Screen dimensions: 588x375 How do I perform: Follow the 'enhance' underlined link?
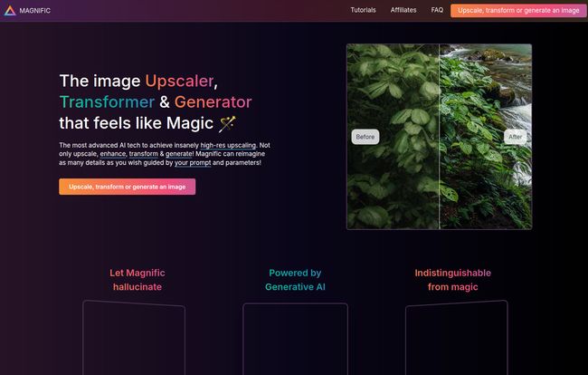pyautogui.click(x=113, y=154)
